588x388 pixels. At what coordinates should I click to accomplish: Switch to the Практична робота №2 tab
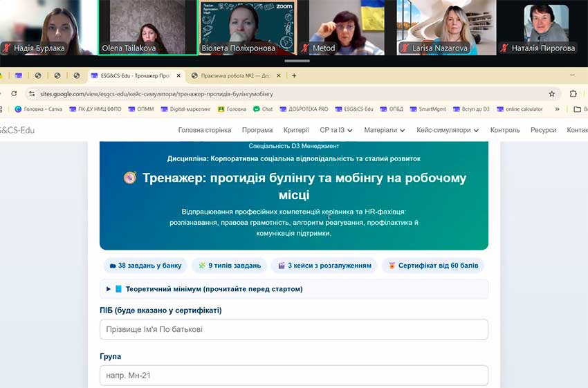tap(235, 75)
